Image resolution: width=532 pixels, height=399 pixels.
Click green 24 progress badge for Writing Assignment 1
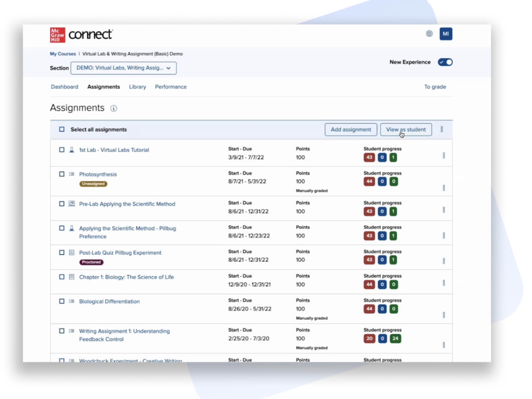point(395,339)
